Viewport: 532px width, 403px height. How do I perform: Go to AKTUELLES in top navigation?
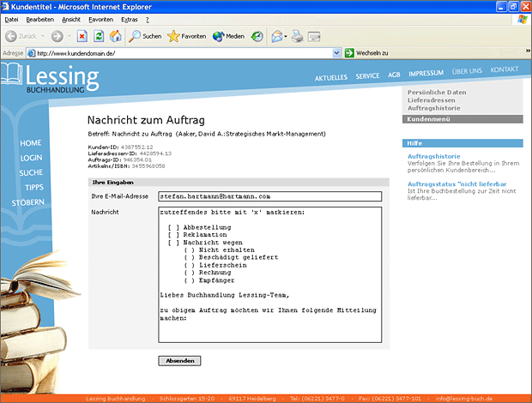coord(331,78)
